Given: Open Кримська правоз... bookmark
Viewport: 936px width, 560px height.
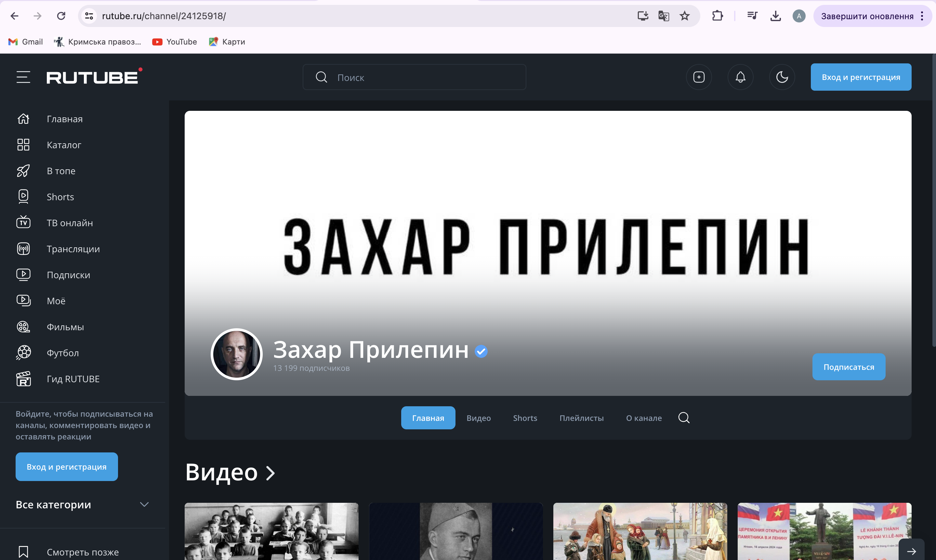Looking at the screenshot, I should pos(98,42).
